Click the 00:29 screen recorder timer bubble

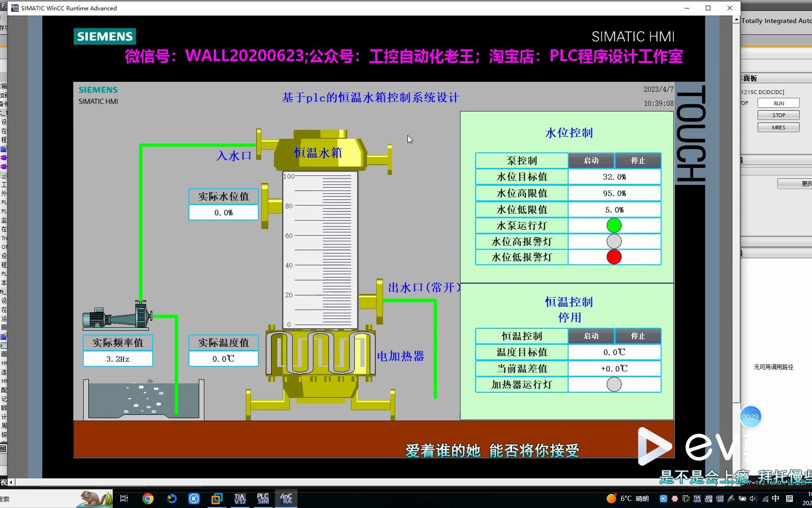[x=750, y=417]
